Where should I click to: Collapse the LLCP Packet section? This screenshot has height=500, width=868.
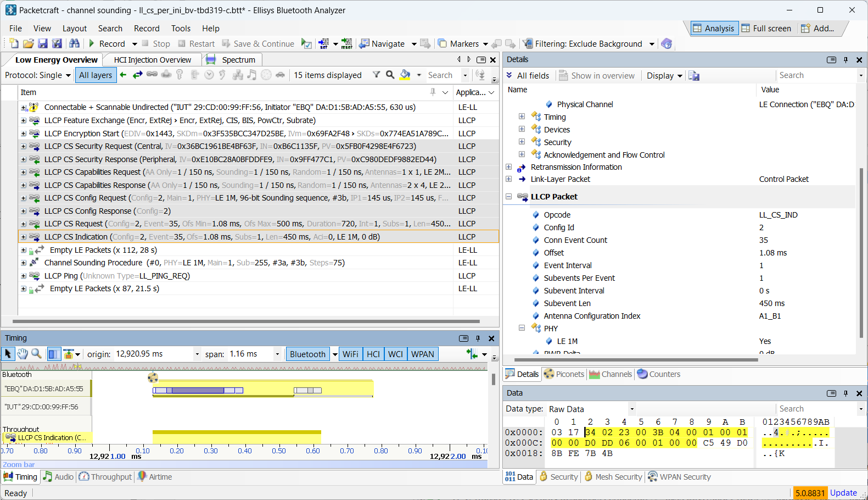pyautogui.click(x=508, y=197)
